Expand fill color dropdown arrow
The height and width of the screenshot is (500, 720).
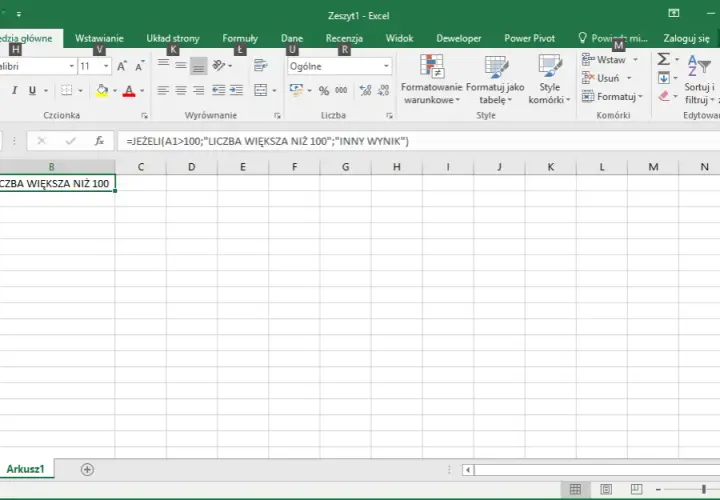(115, 90)
